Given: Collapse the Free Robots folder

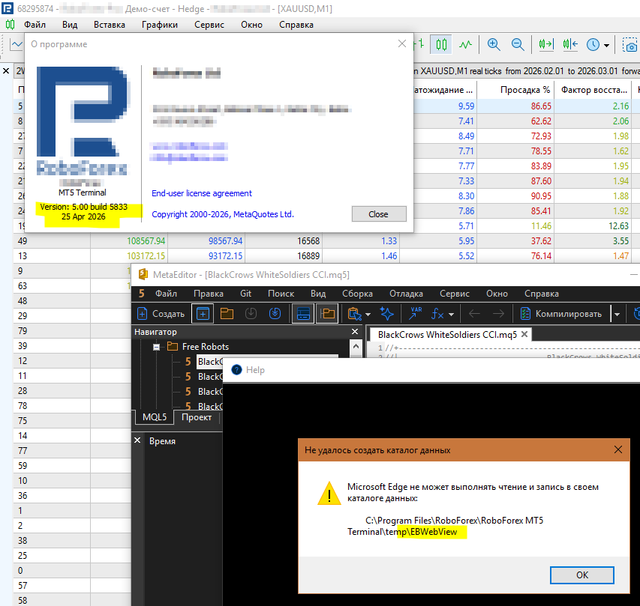Looking at the screenshot, I should 158,347.
